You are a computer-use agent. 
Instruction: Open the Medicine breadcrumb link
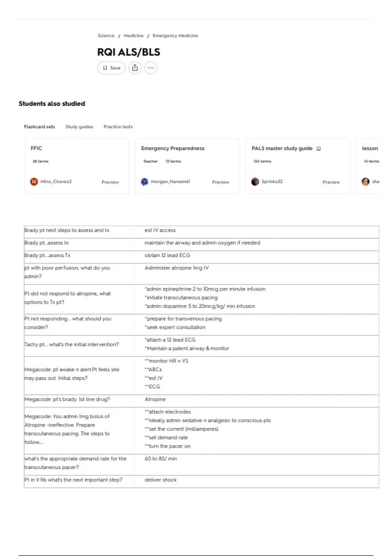tap(134, 35)
